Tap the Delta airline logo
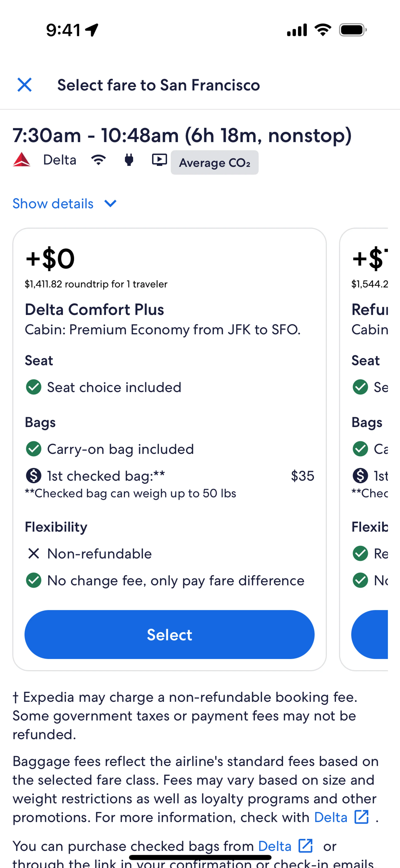Image resolution: width=400 pixels, height=868 pixels. pyautogui.click(x=21, y=160)
